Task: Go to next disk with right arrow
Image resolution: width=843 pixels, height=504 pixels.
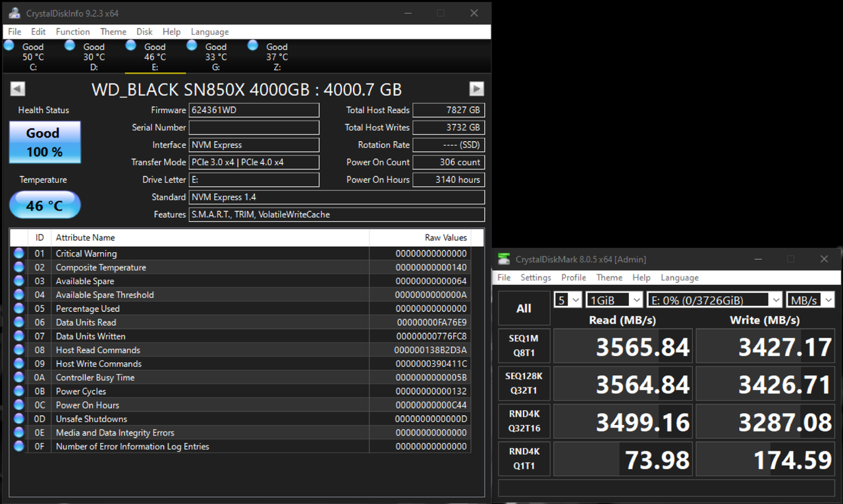Action: coord(476,89)
